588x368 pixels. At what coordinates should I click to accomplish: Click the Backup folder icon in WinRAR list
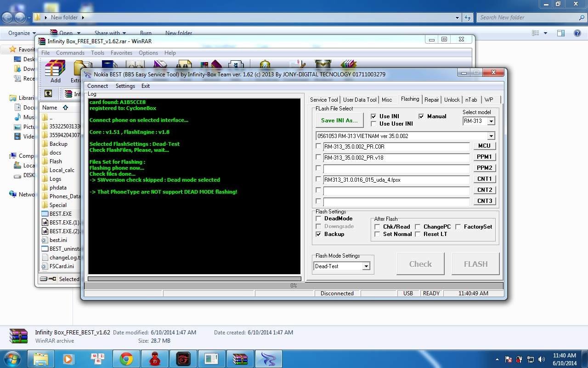[45, 144]
